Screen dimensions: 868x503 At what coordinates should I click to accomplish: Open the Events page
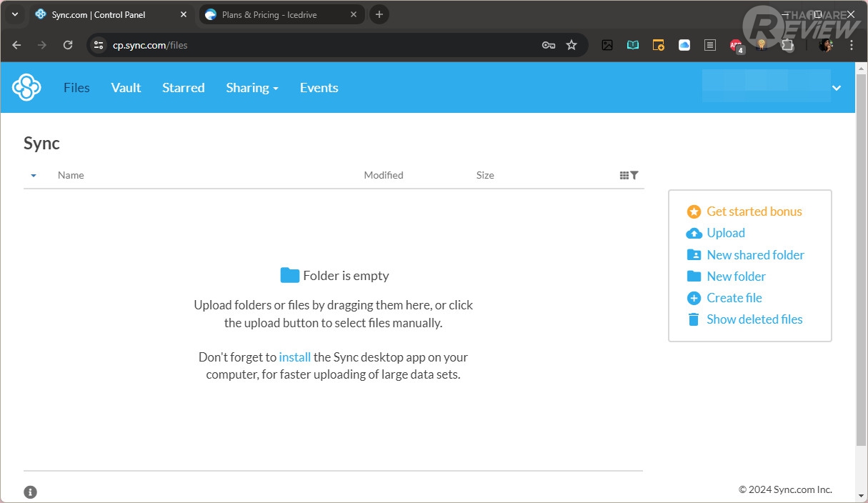pos(319,88)
